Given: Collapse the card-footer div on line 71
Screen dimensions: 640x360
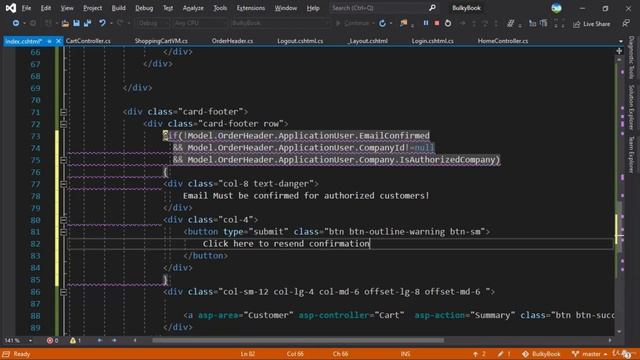Looking at the screenshot, I should pyautogui.click(x=63, y=112).
